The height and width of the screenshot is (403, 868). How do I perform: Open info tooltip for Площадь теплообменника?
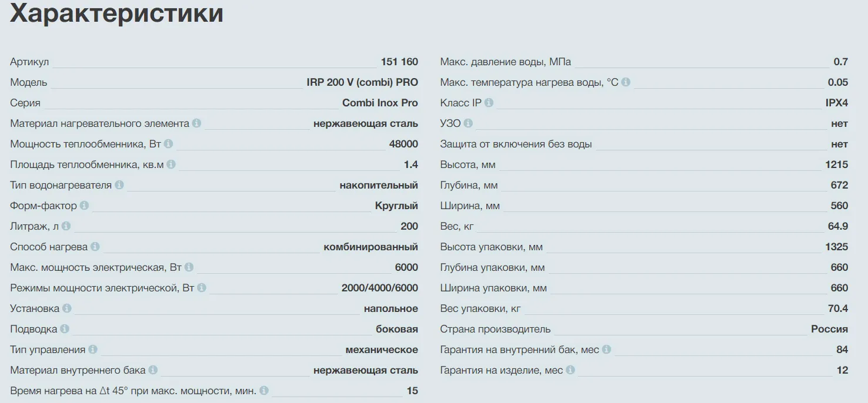[171, 164]
